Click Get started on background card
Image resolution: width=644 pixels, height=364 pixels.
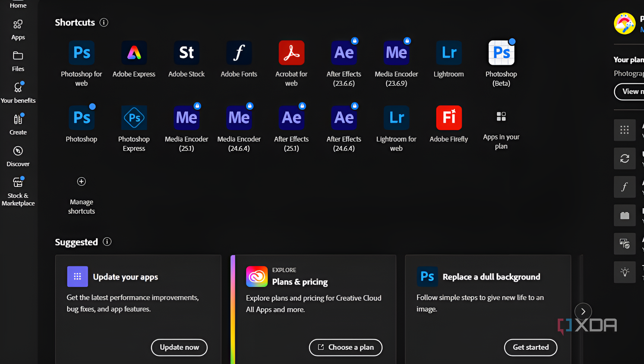[x=530, y=347]
